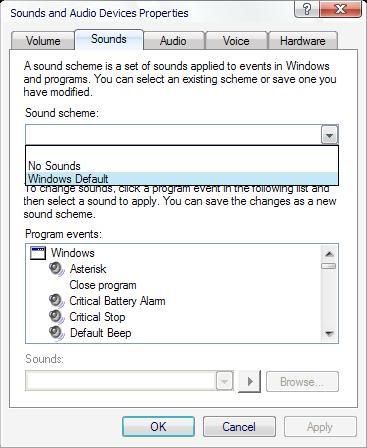Image resolution: width=367 pixels, height=448 pixels.
Task: Click the speaker icon beside Asterisk
Action: click(56, 269)
